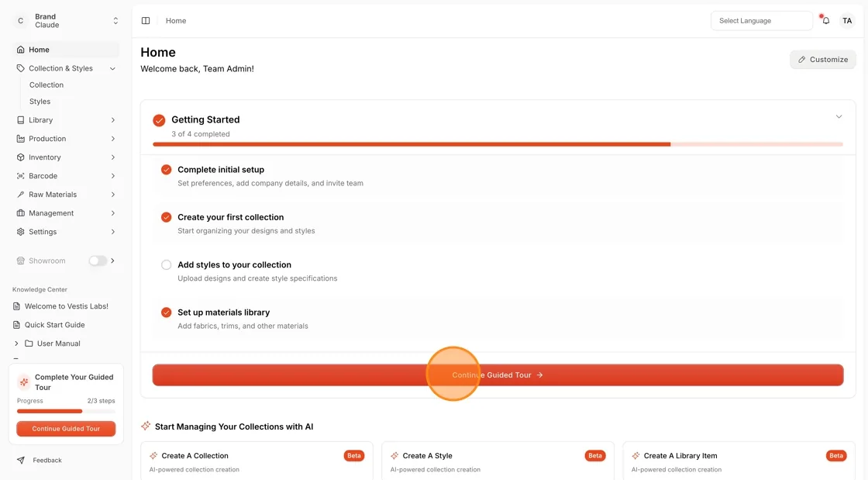Click the Getting Started checkmark icon
Viewport: 868px width, 480px height.
[159, 120]
